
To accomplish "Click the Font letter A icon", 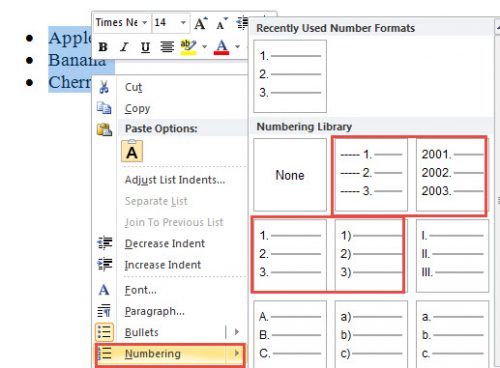I will [104, 290].
